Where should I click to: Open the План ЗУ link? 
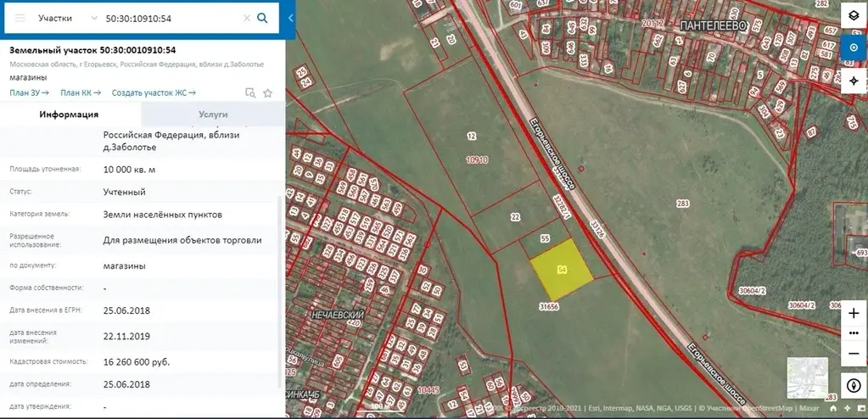click(x=29, y=92)
